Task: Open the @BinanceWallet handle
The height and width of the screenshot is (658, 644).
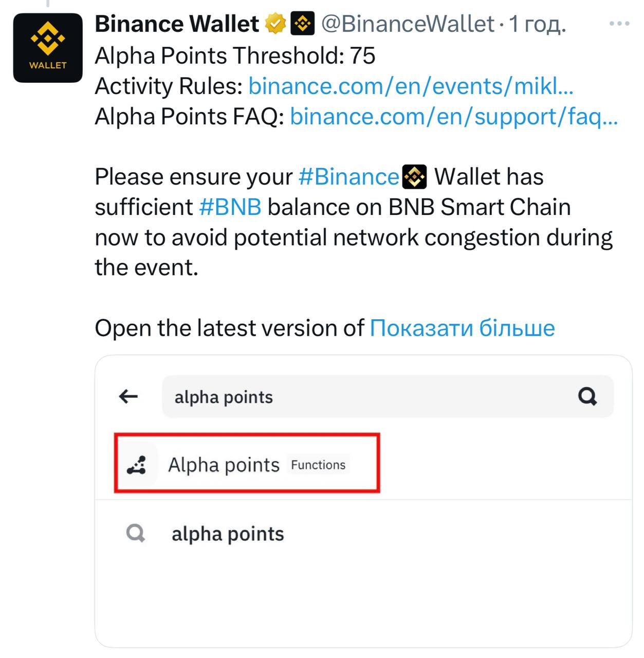Action: pyautogui.click(x=408, y=24)
